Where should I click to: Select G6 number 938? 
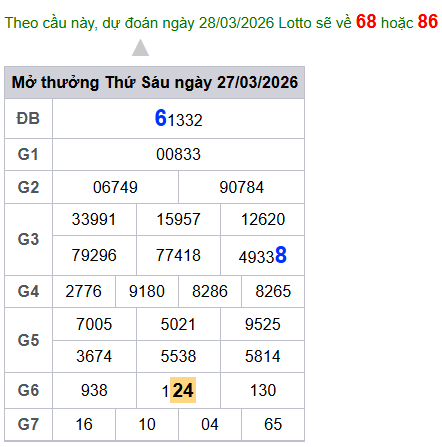[94, 390]
